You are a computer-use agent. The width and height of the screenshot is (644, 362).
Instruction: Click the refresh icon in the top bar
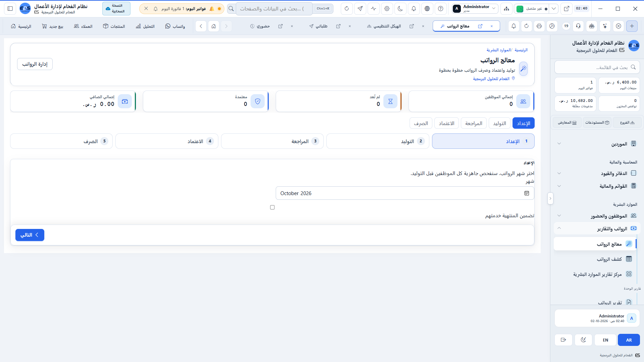(346, 9)
